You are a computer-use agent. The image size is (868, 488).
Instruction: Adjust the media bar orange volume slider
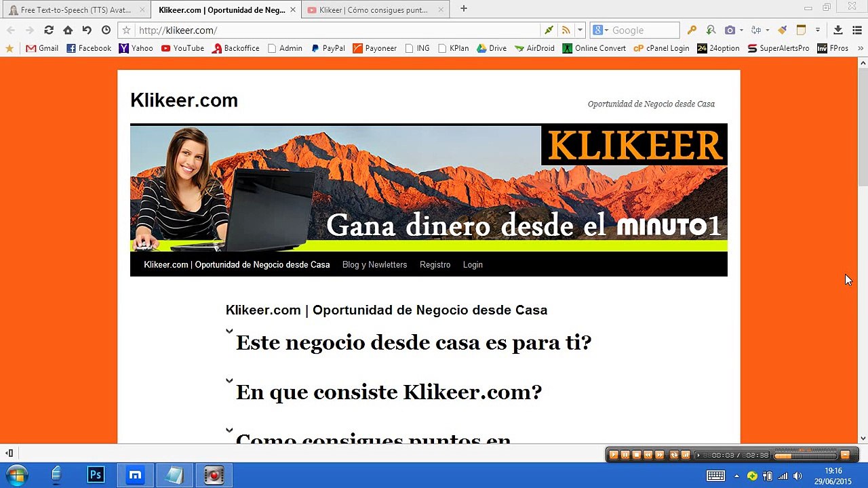coord(805,455)
